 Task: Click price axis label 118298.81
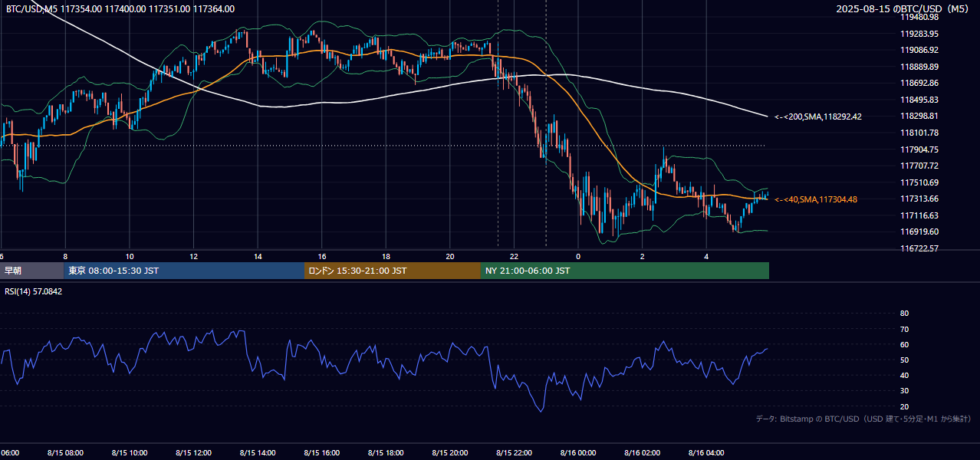click(919, 116)
